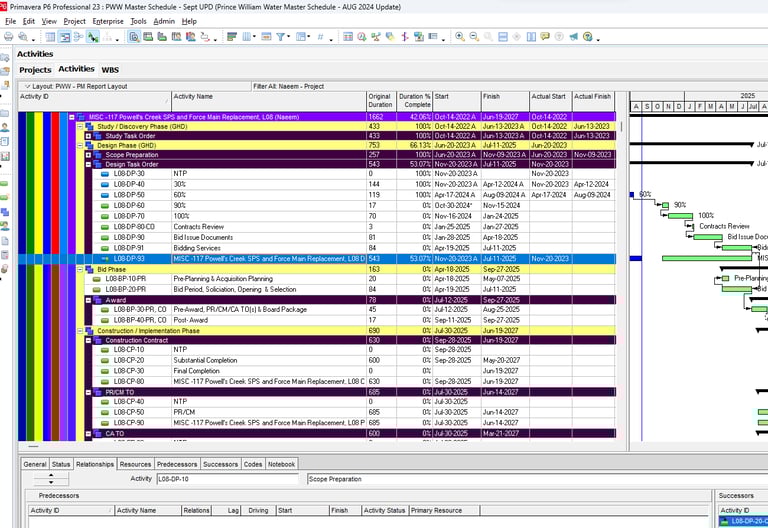Select the L08-DP-60 90% activity row
Viewport: 768px width, 528px height.
(x=317, y=206)
